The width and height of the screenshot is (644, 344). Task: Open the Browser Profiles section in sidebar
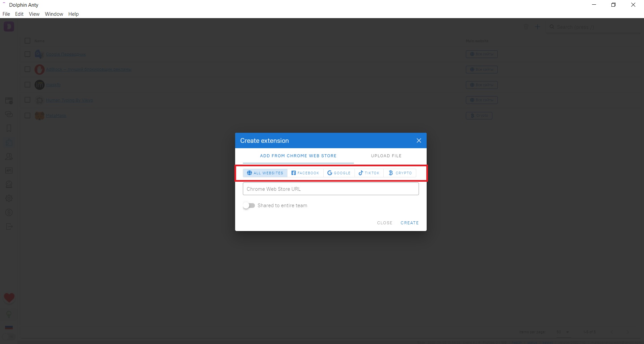9,101
